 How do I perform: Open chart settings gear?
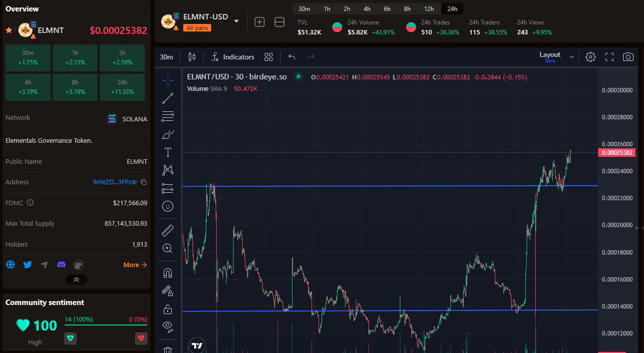click(590, 57)
